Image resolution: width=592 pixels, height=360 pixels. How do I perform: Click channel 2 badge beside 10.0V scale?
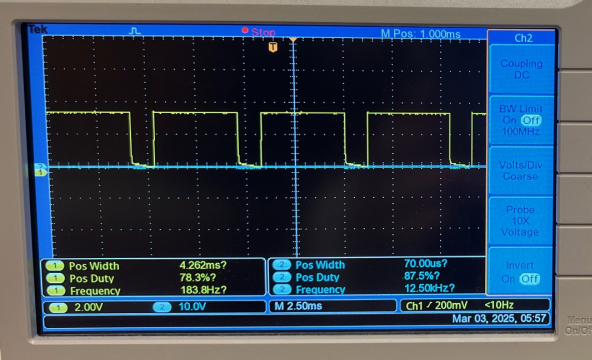coord(162,307)
